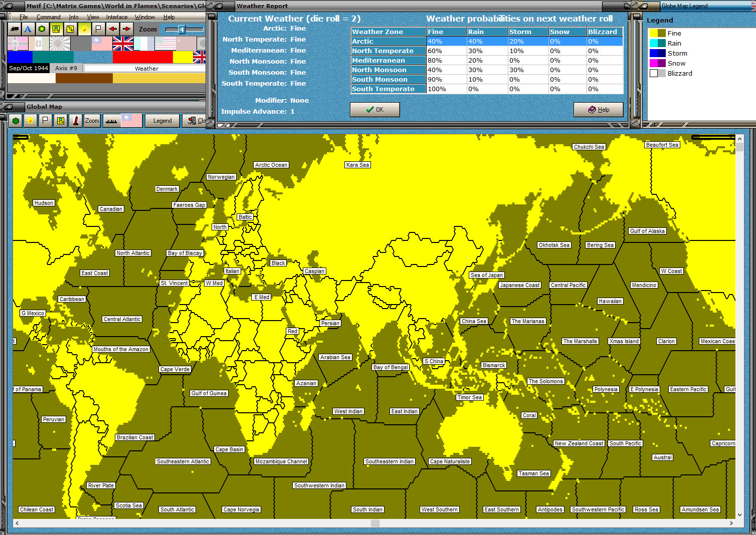The height and width of the screenshot is (535, 756).
Task: Click the Blizzard column header
Action: coord(605,32)
